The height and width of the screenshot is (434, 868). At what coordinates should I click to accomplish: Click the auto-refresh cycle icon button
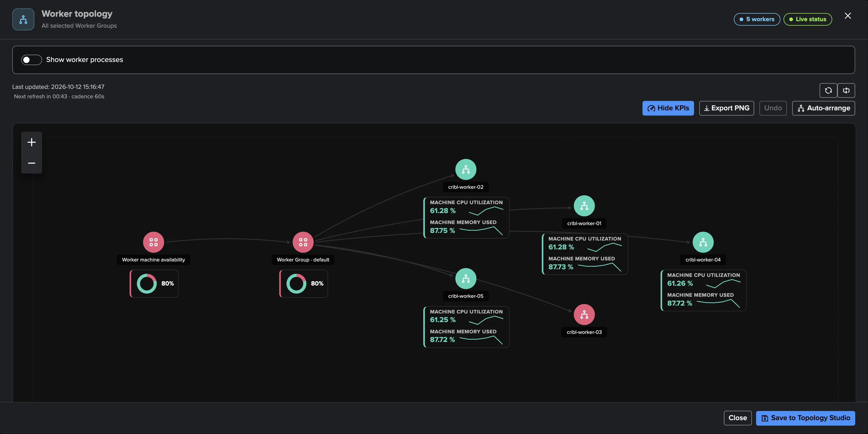tap(846, 90)
